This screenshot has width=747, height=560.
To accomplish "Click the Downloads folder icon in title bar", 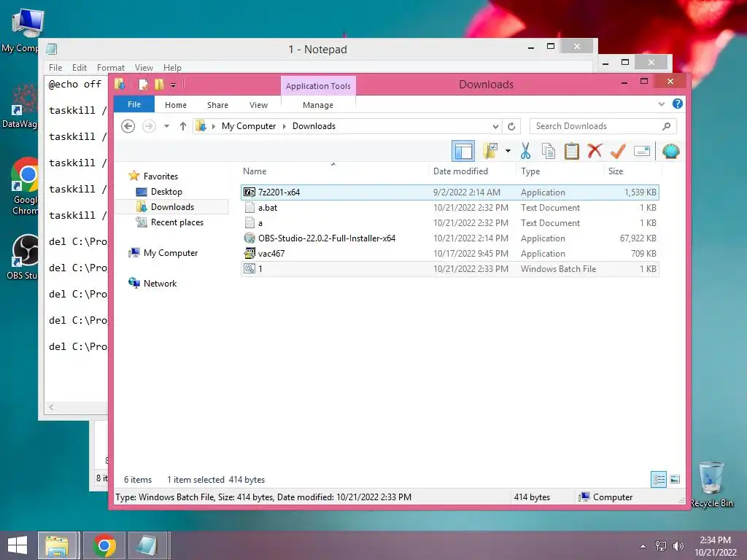I will [x=119, y=85].
